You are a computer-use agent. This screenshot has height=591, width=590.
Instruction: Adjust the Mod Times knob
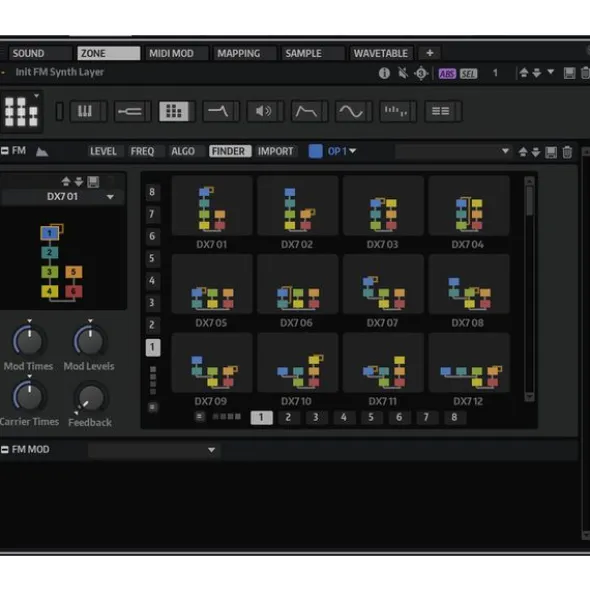[29, 341]
